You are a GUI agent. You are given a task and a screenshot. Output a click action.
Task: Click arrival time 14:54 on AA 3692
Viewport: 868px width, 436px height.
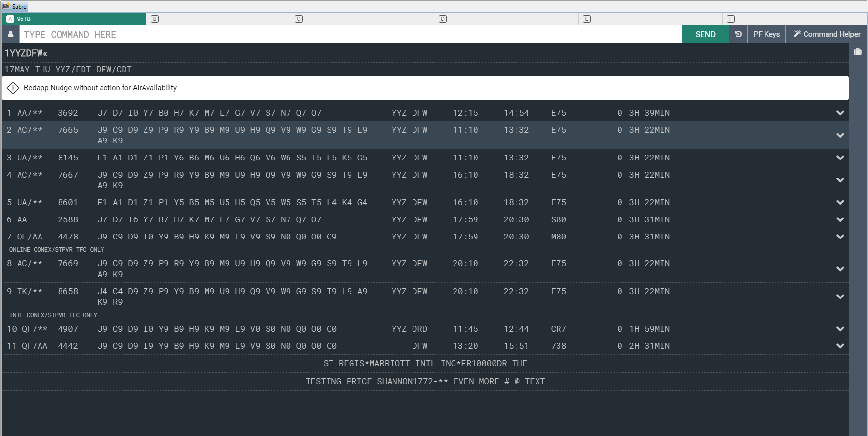pos(517,113)
